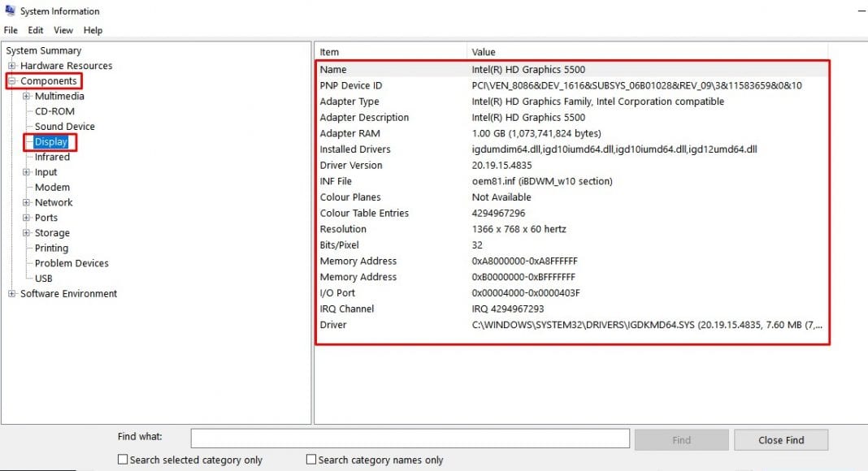The height and width of the screenshot is (471, 868).
Task: Expand the Ports node
Action: (25, 218)
